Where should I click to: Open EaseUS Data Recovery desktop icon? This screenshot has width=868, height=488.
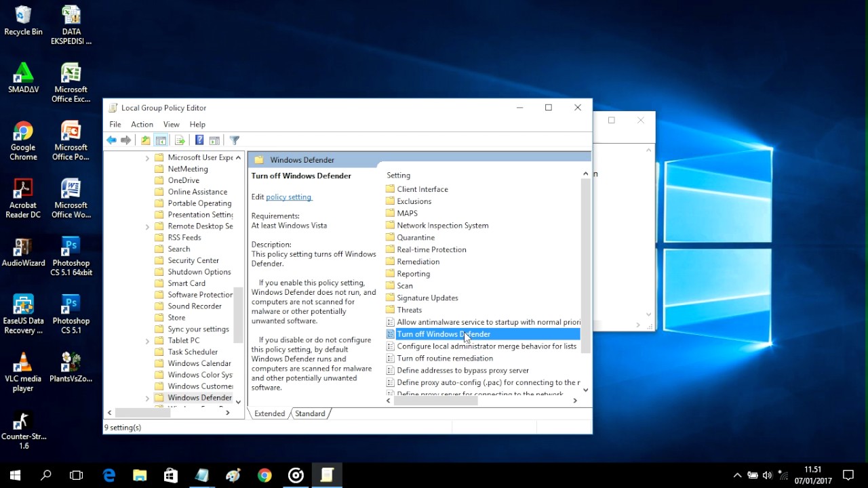pos(23,314)
